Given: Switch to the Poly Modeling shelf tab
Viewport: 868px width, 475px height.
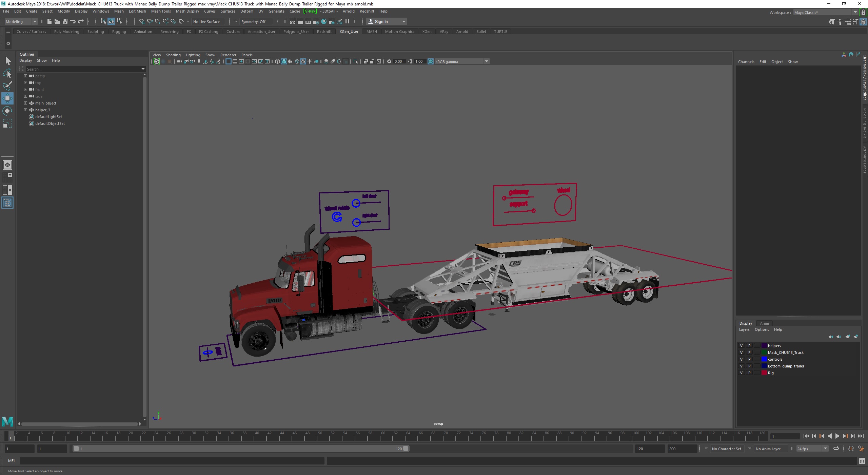Looking at the screenshot, I should tap(66, 32).
